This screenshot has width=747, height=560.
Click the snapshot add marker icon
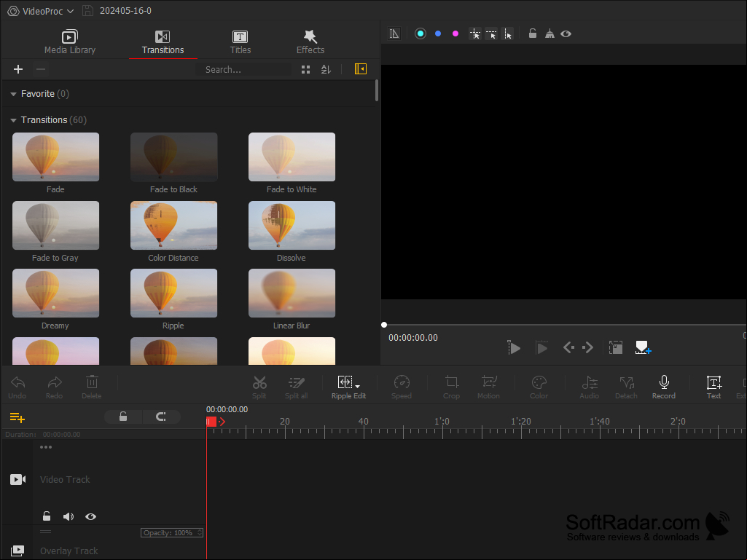click(x=643, y=347)
